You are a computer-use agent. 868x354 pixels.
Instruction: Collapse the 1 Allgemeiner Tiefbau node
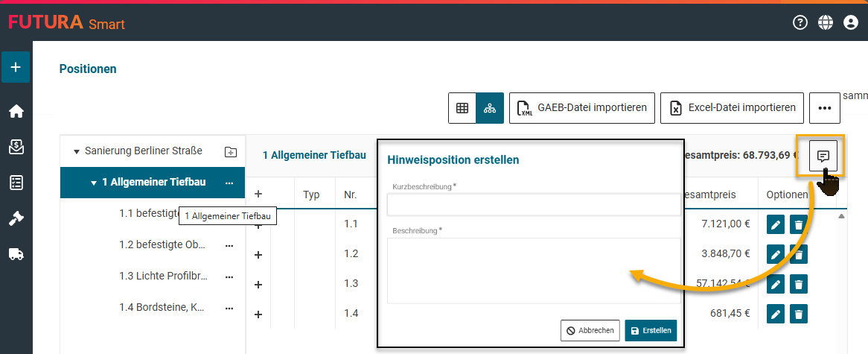[94, 183]
